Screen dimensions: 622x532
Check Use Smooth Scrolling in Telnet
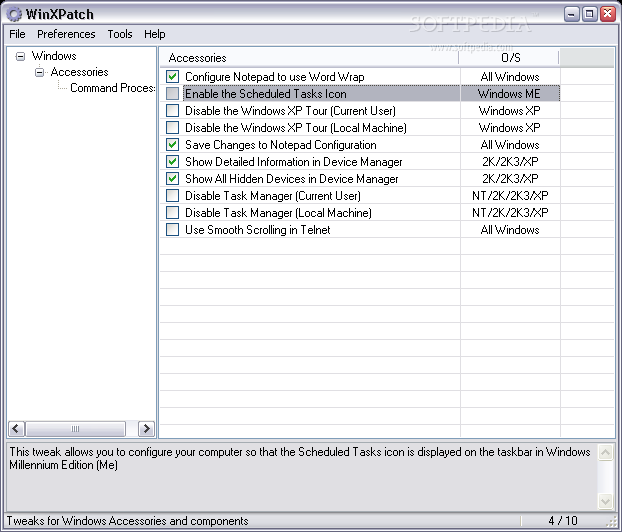pos(173,230)
